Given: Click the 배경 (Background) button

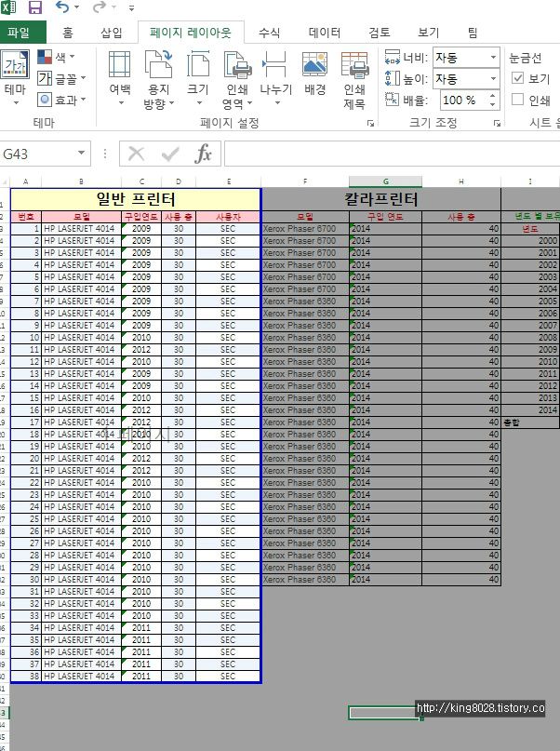Looking at the screenshot, I should pyautogui.click(x=315, y=74).
